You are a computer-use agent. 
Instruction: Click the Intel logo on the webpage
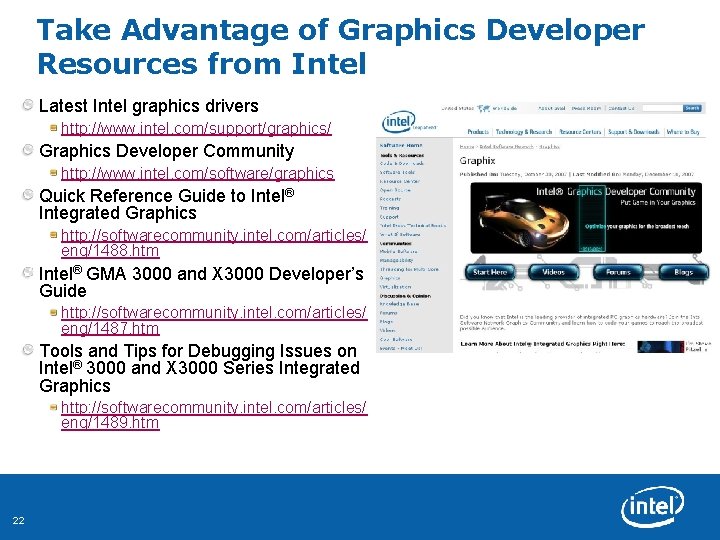[399, 122]
